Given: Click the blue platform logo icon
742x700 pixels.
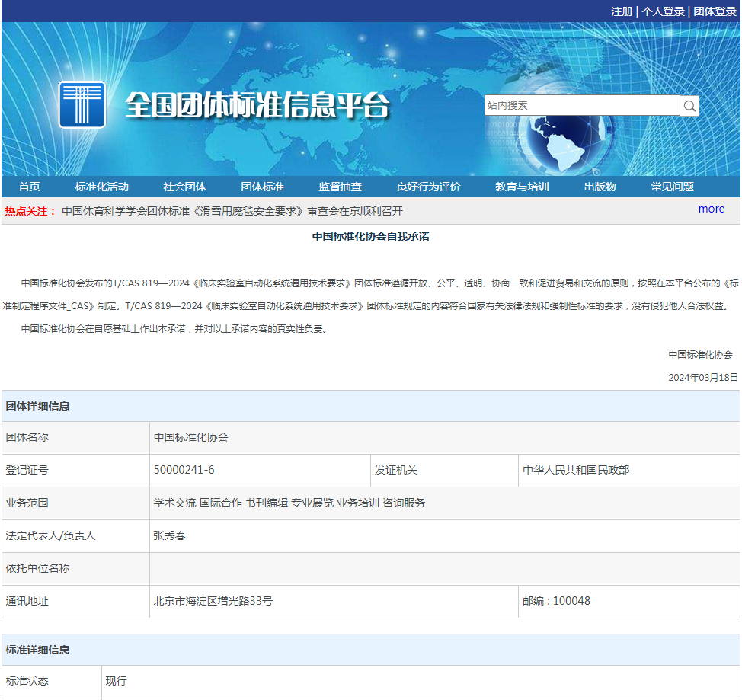Looking at the screenshot, I should 82,104.
